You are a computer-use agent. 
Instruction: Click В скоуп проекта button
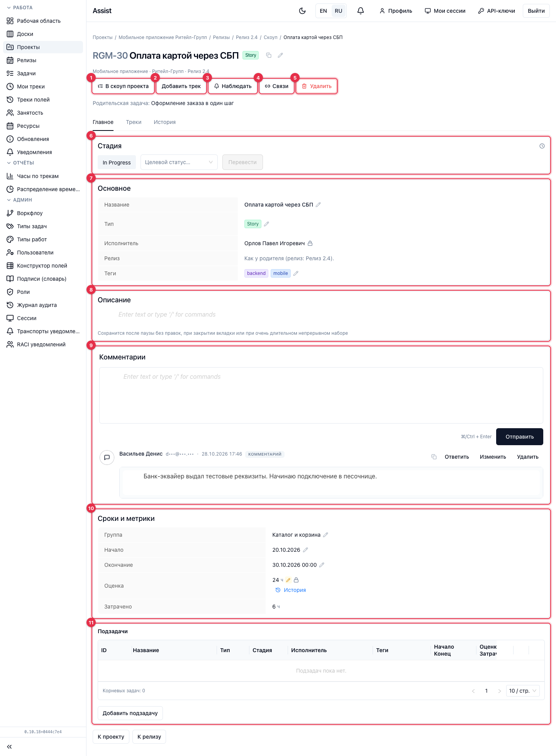[123, 86]
